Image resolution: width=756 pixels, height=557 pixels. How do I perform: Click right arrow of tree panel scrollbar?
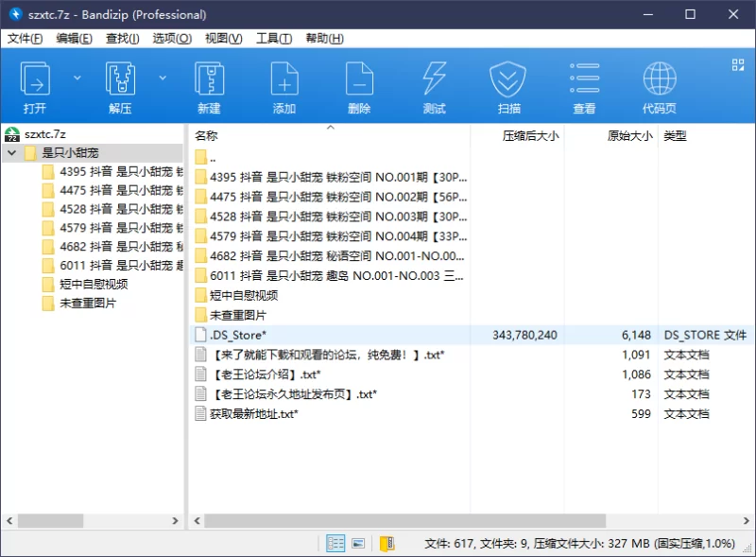tap(175, 521)
